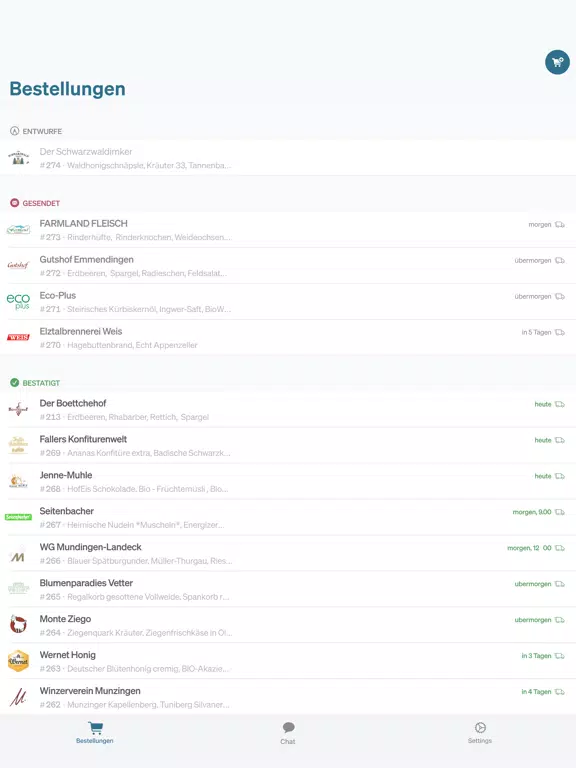Image resolution: width=576 pixels, height=768 pixels.
Task: Click the ENTWURFE section header
Action: click(x=36, y=131)
